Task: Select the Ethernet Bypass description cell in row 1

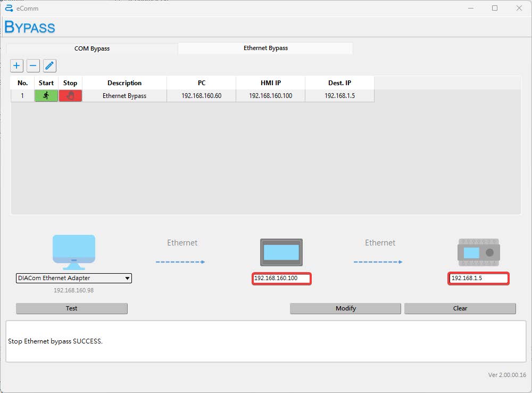Action: click(124, 96)
